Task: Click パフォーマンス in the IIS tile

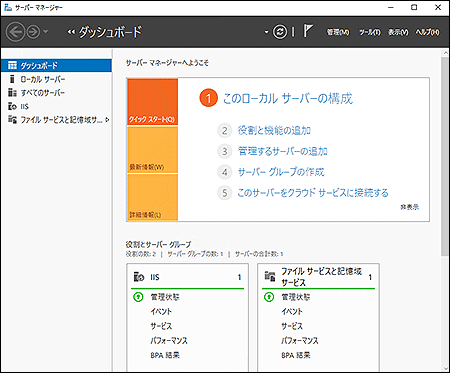Action: click(169, 341)
